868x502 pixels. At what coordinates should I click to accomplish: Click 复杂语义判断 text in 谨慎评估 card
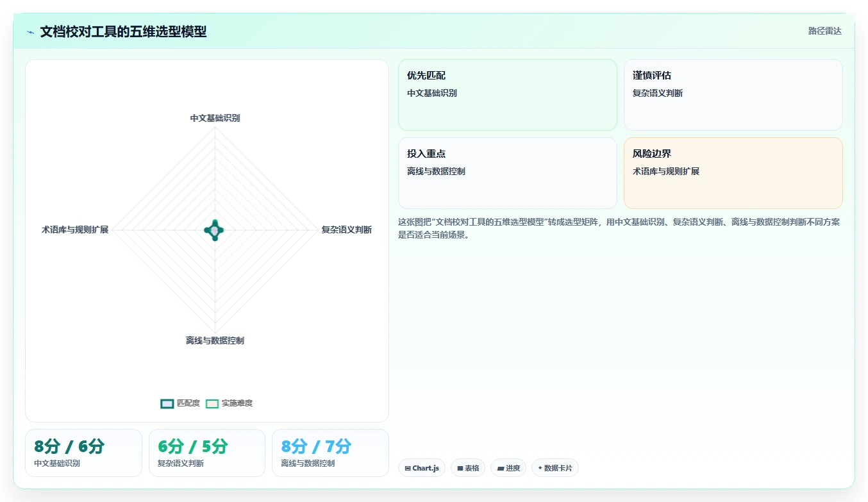click(658, 93)
